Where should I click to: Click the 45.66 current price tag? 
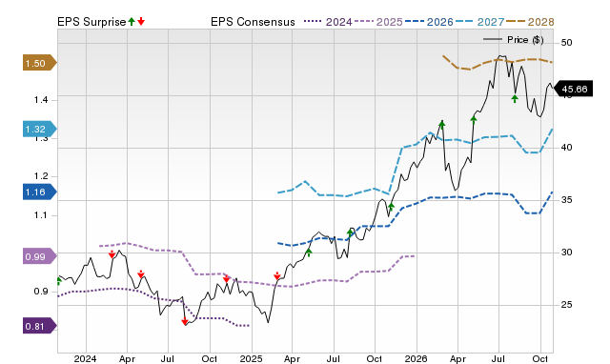tap(573, 89)
